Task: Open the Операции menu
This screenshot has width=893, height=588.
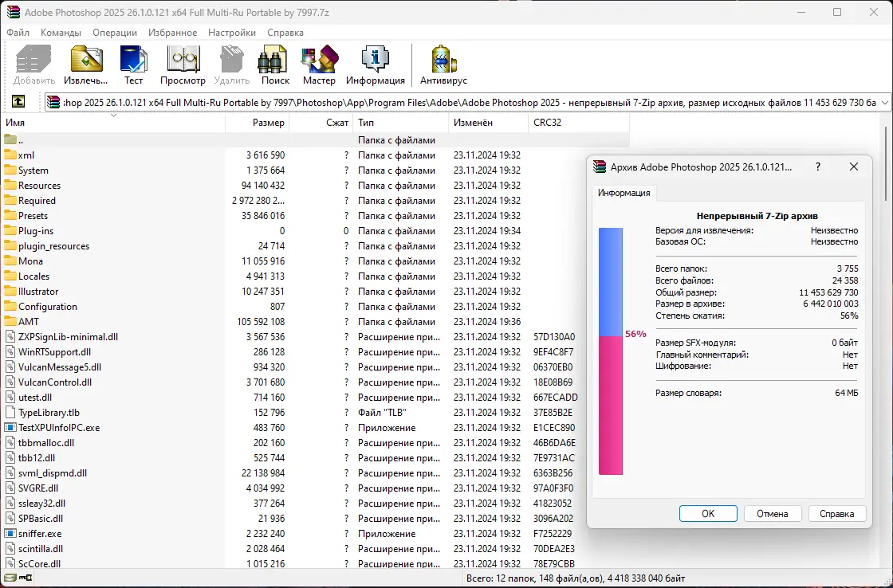Action: pyautogui.click(x=114, y=33)
